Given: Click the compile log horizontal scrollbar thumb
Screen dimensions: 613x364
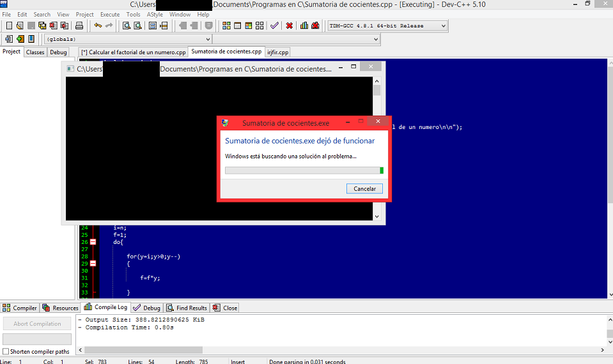Looking at the screenshot, I should pos(143,350).
